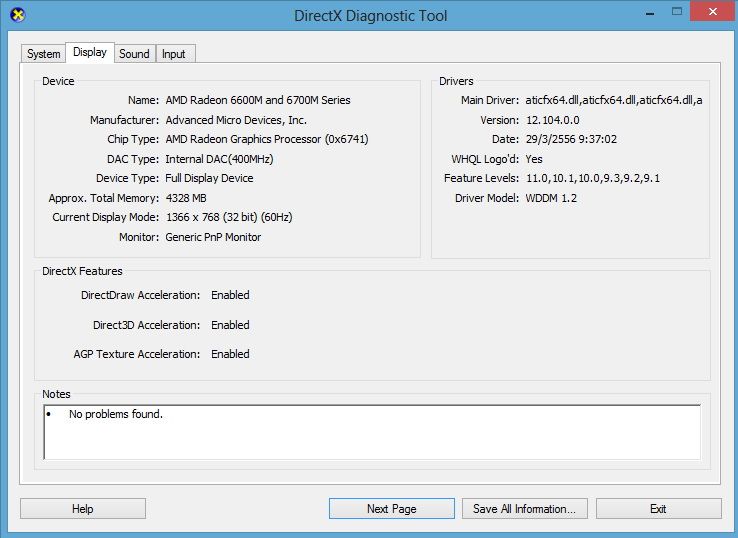Click monitor value 'Generic PnP Monitor'
This screenshot has width=738, height=538.
213,237
